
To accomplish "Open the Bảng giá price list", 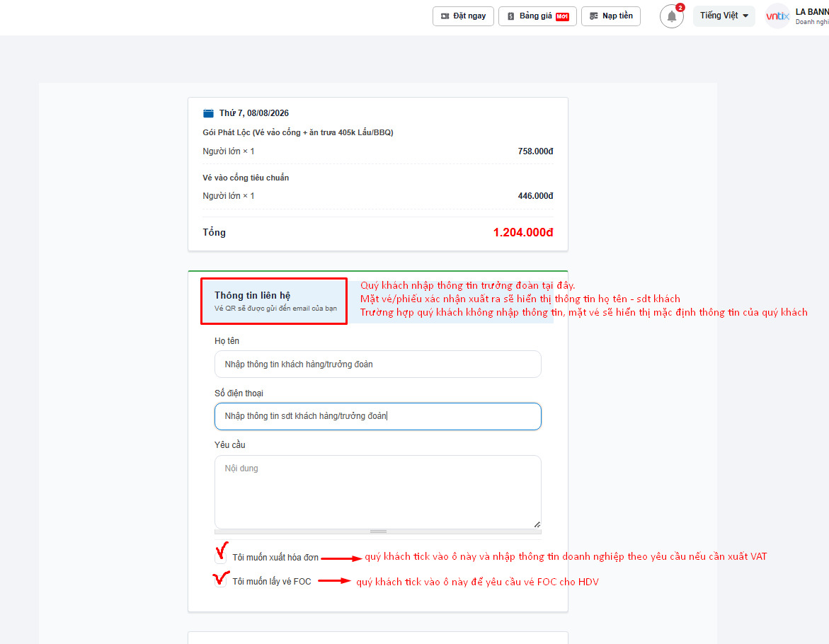I will point(538,16).
